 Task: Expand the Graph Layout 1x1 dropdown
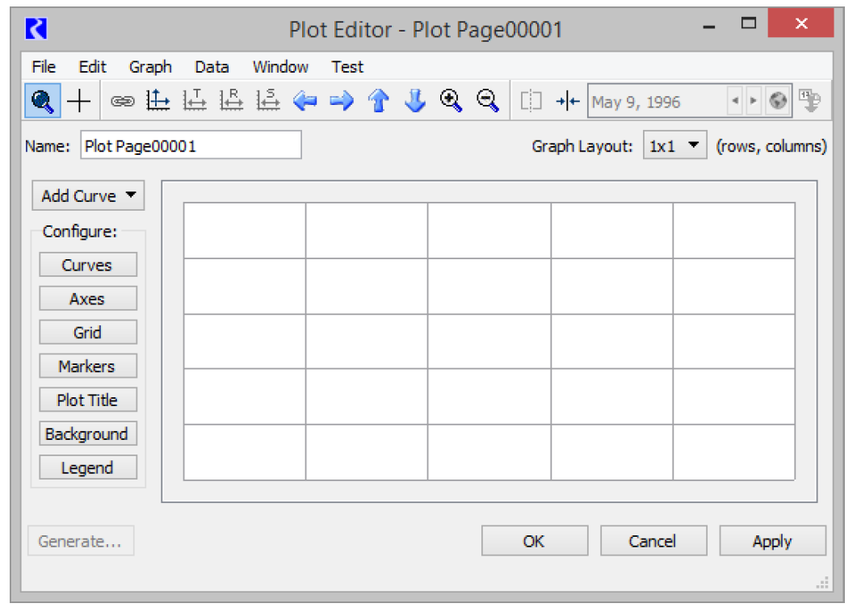(x=674, y=147)
